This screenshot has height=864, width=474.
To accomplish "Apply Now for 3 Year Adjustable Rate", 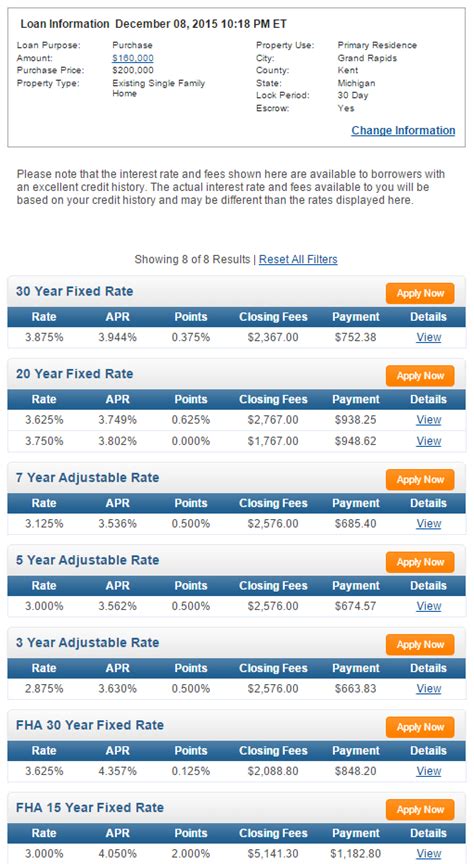I will (420, 644).
